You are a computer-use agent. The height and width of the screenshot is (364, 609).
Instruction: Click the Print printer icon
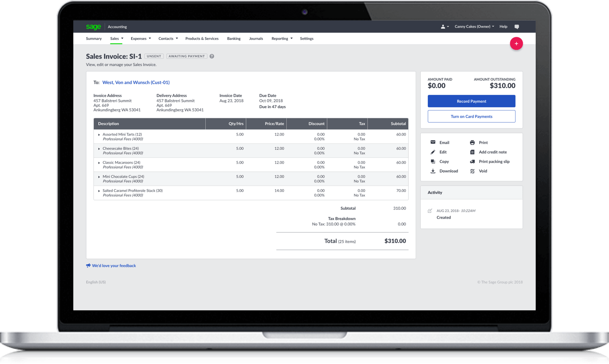pos(472,143)
